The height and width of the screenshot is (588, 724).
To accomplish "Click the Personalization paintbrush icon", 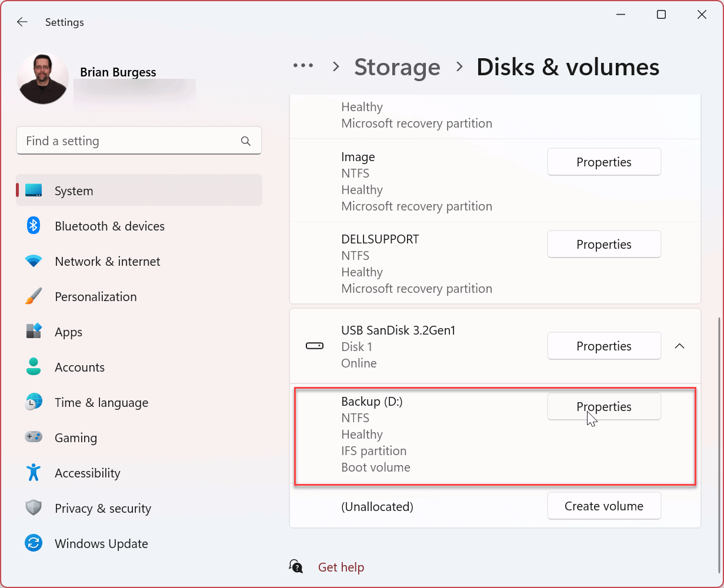I will click(x=34, y=296).
